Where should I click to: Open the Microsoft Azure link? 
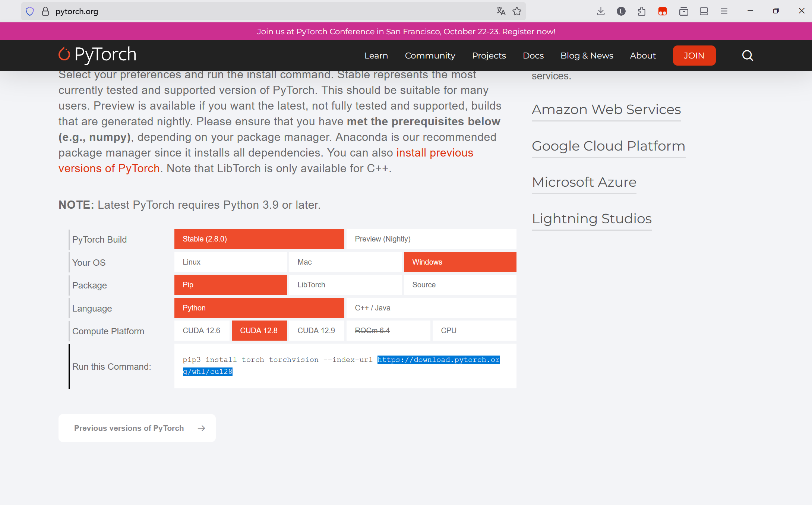pos(584,182)
